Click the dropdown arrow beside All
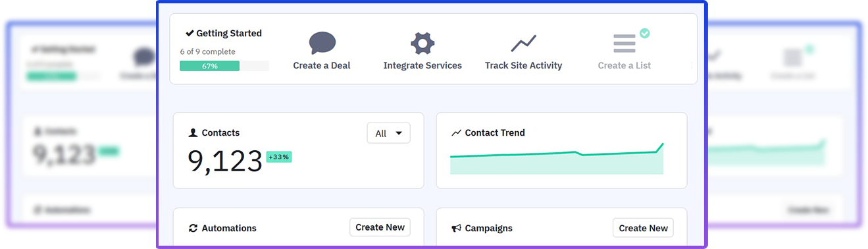 398,133
